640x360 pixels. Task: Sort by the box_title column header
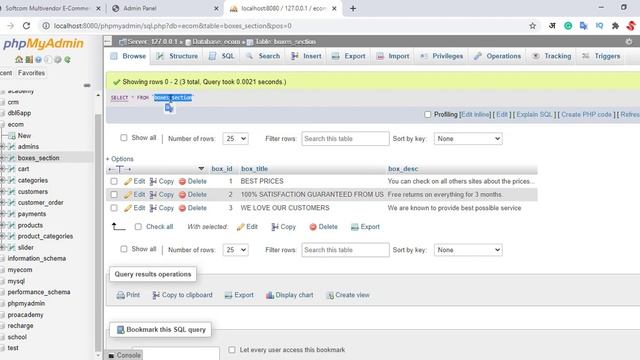click(x=254, y=169)
